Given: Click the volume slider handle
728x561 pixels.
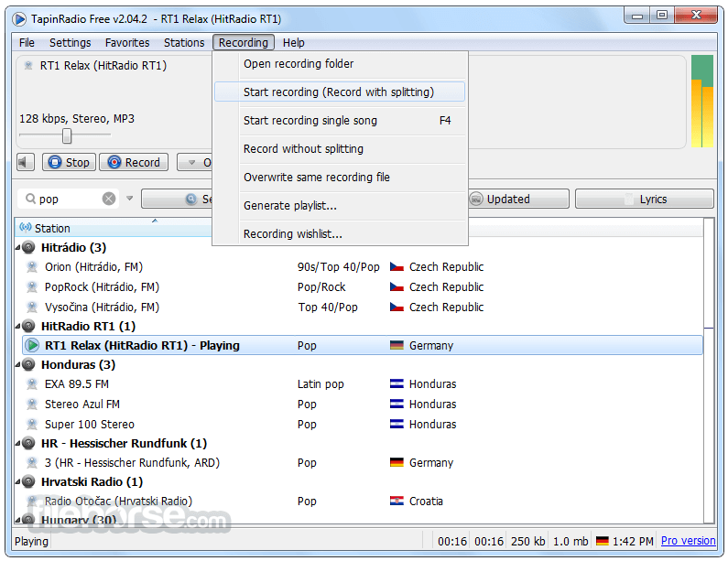Looking at the screenshot, I should coord(67,136).
